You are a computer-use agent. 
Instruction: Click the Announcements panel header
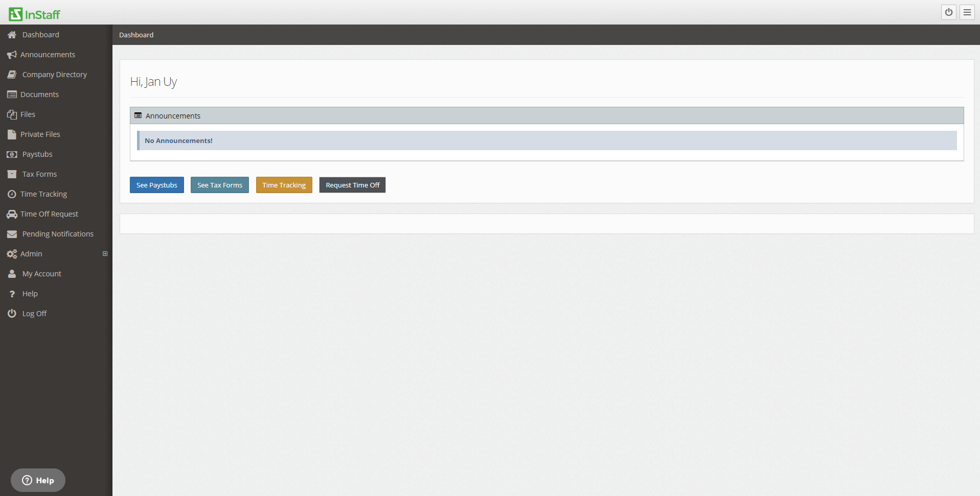[x=172, y=115]
